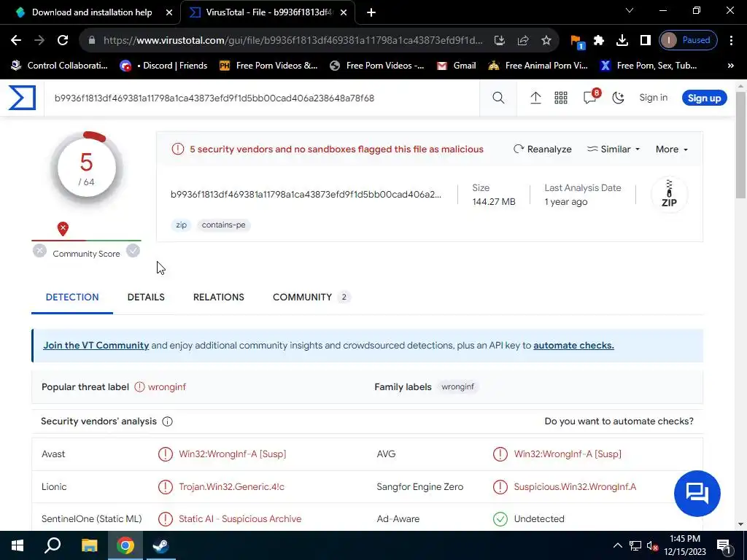Open the chat bubble floating button
Screen dimensions: 747x560
coord(697,494)
